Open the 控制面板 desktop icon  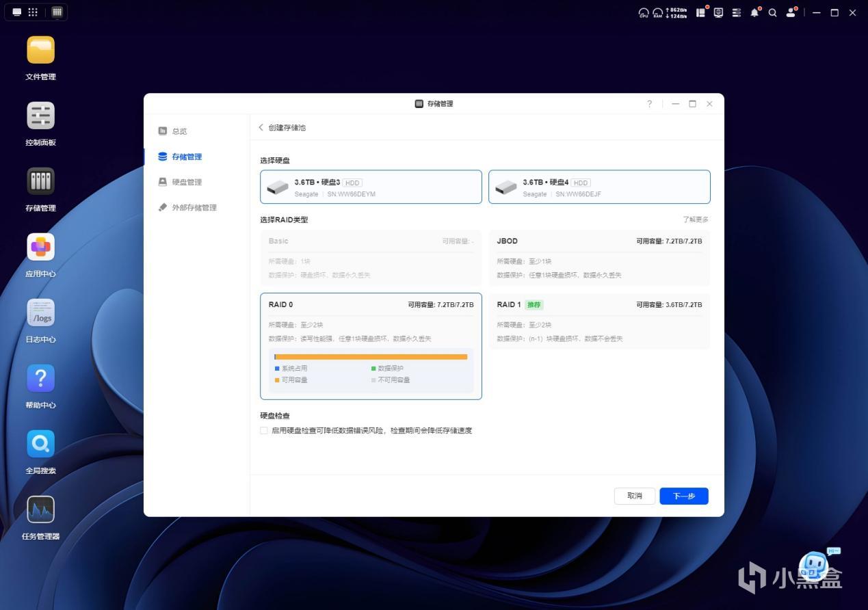click(x=40, y=116)
